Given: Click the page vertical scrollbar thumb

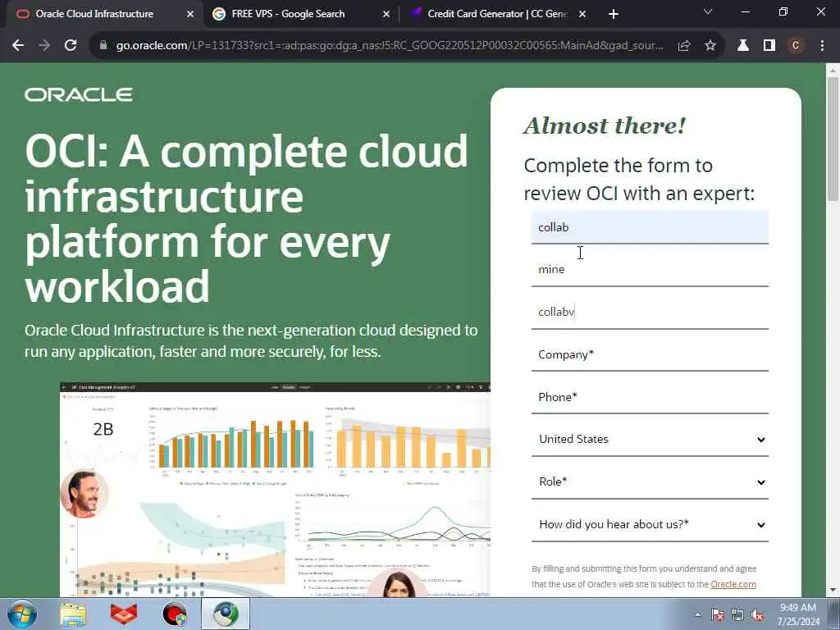Looking at the screenshot, I should [833, 139].
